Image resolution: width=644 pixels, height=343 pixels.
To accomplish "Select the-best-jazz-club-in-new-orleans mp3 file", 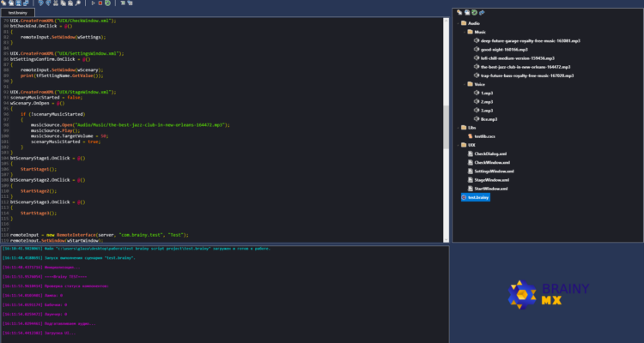I will click(526, 67).
